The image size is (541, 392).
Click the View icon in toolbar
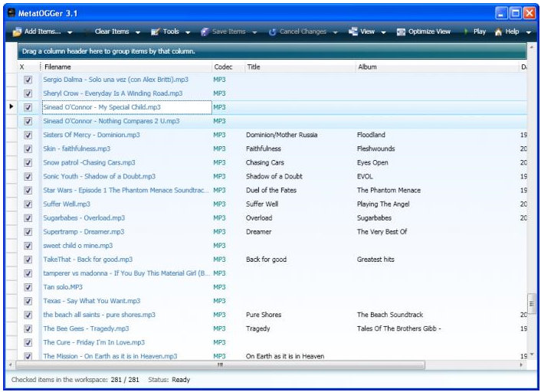353,32
